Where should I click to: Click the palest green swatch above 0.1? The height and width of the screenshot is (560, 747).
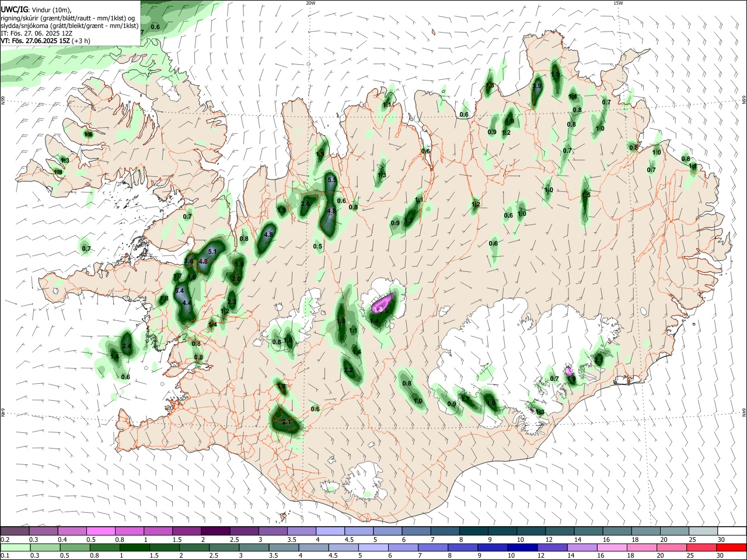point(15,548)
